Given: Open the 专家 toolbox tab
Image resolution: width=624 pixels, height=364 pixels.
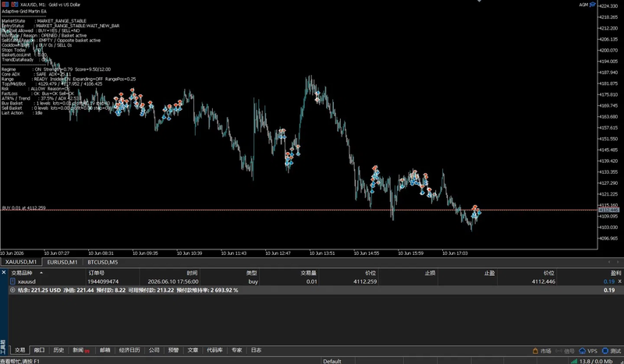Looking at the screenshot, I should point(236,350).
